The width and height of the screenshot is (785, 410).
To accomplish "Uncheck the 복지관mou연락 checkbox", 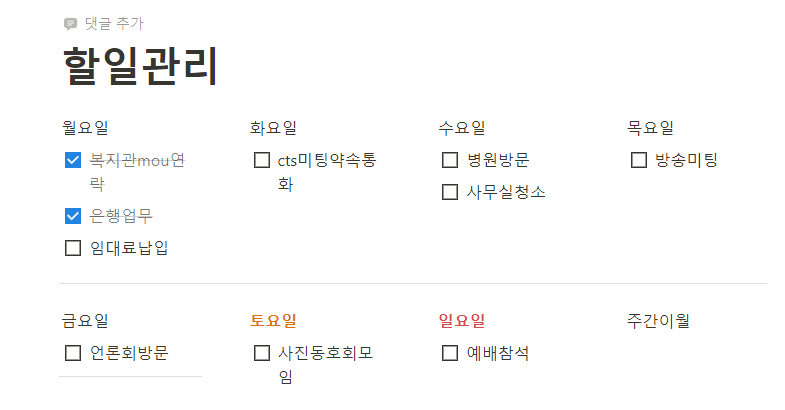I will (73, 160).
